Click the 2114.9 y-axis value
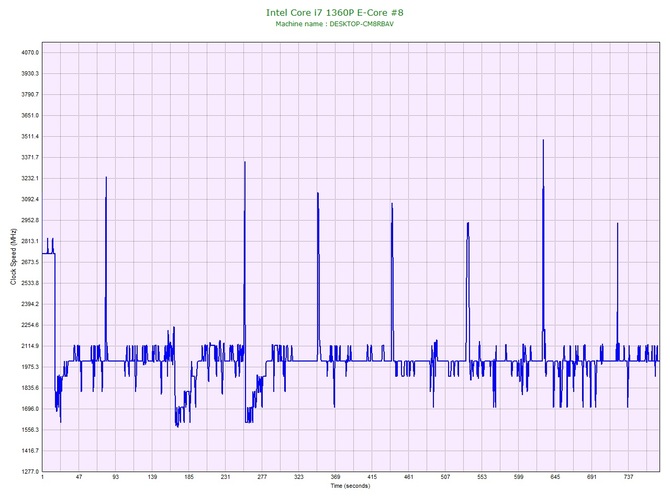This screenshot has width=670, height=503. pos(30,346)
